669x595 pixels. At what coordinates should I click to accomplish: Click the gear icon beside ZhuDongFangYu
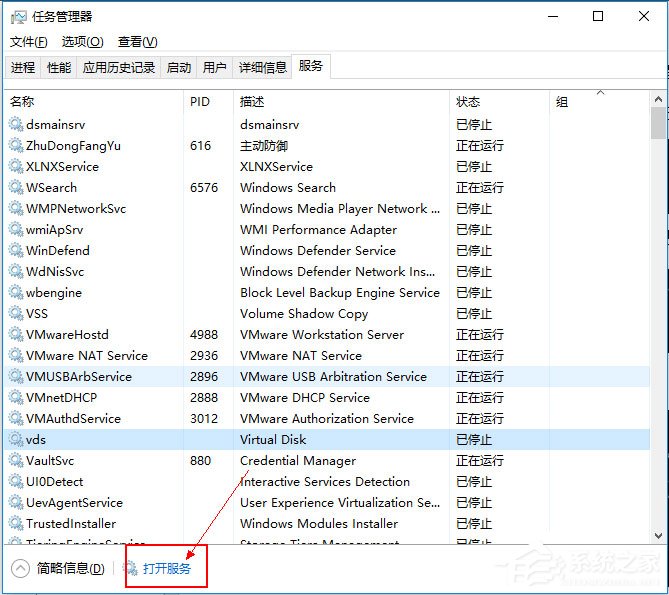coord(16,146)
